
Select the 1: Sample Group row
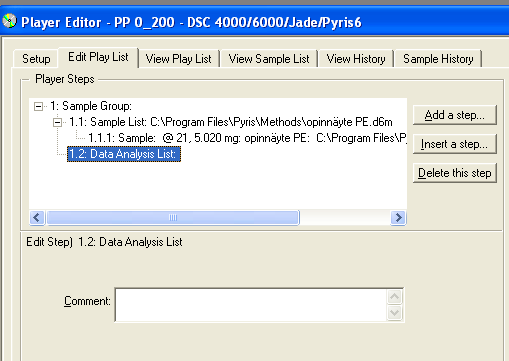(91, 106)
